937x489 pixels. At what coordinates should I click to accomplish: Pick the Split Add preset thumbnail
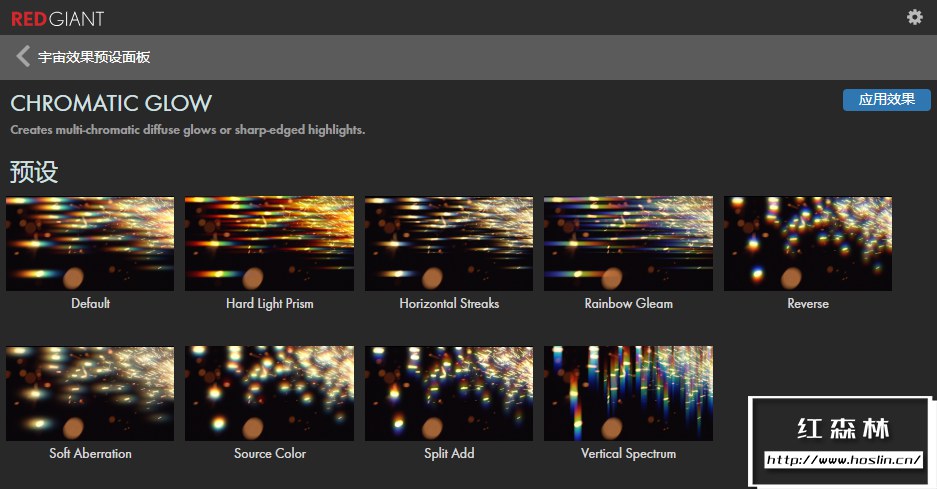coord(449,393)
